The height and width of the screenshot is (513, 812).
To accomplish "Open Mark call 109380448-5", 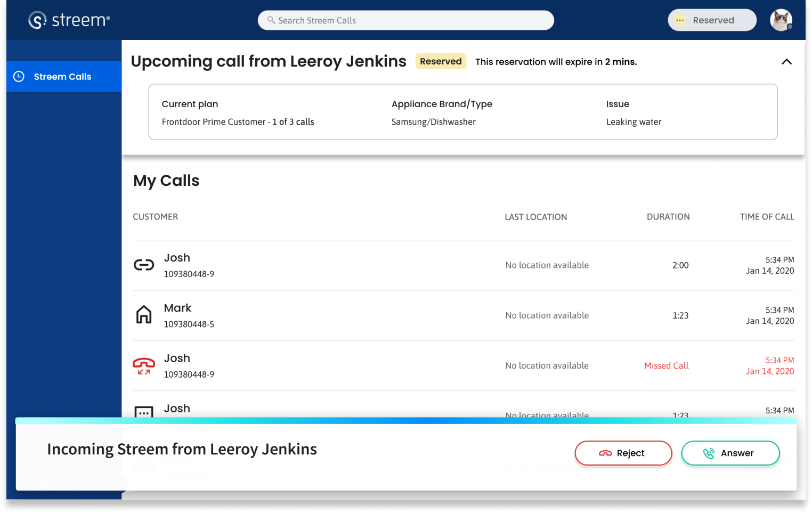I will [x=464, y=315].
